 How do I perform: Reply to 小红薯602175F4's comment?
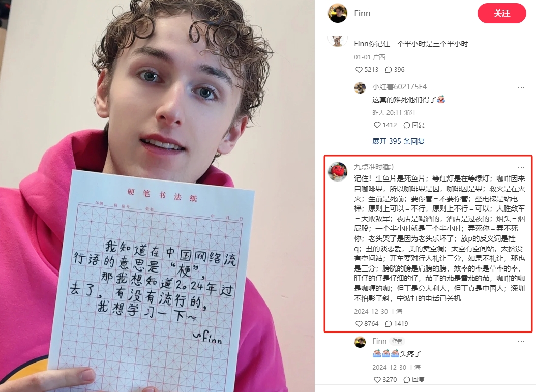[413, 125]
